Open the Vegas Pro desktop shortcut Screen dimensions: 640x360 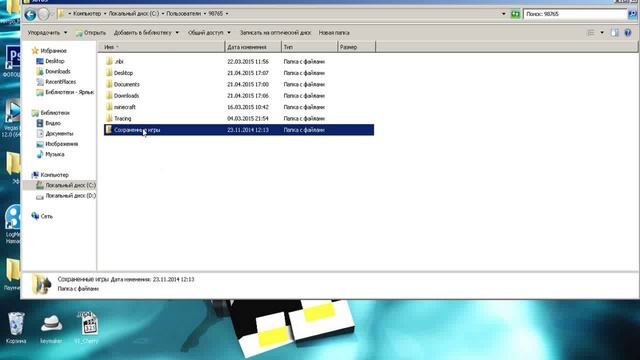12,118
